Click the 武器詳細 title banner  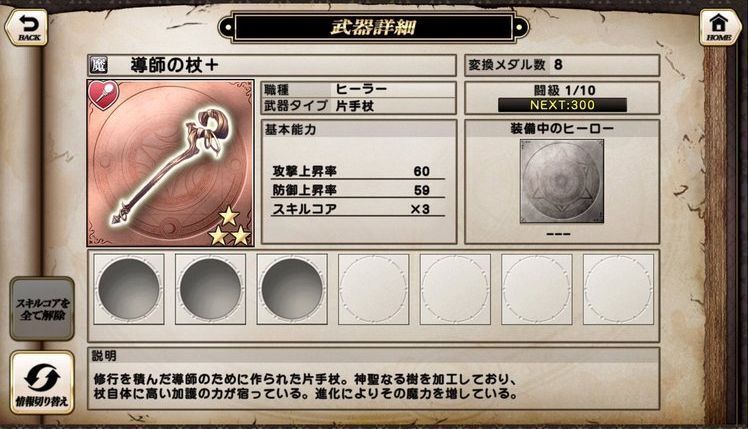374,27
